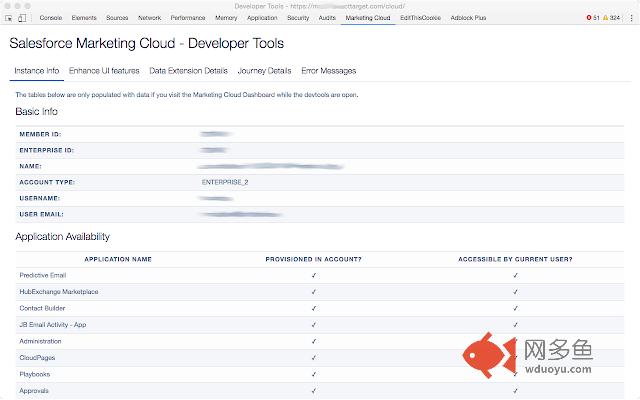Viewport: 640px width, 400px height.
Task: Click the JB Email Activity - App row
Action: point(320,325)
